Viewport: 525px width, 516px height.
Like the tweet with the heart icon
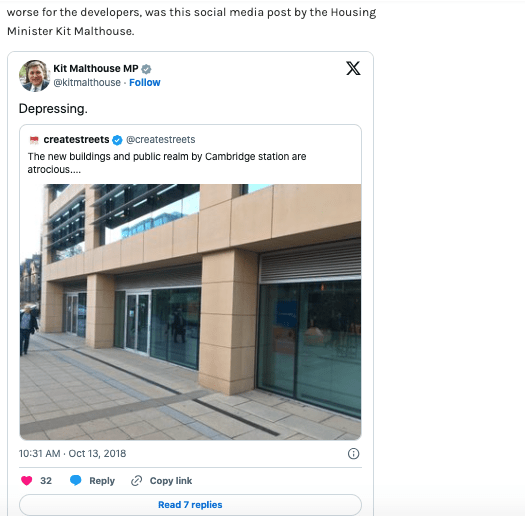point(26,481)
